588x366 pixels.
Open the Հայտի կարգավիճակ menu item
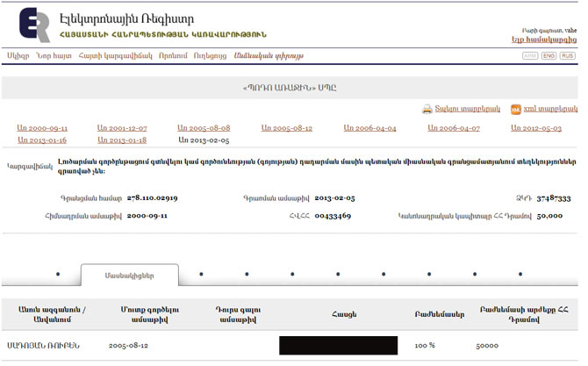116,56
